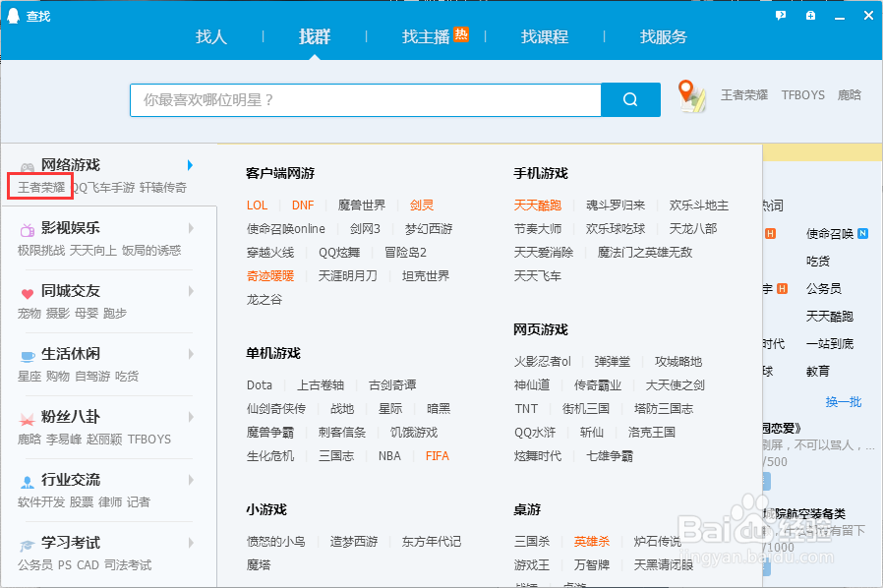Click the graduation cap icon for 学习考试

point(27,545)
